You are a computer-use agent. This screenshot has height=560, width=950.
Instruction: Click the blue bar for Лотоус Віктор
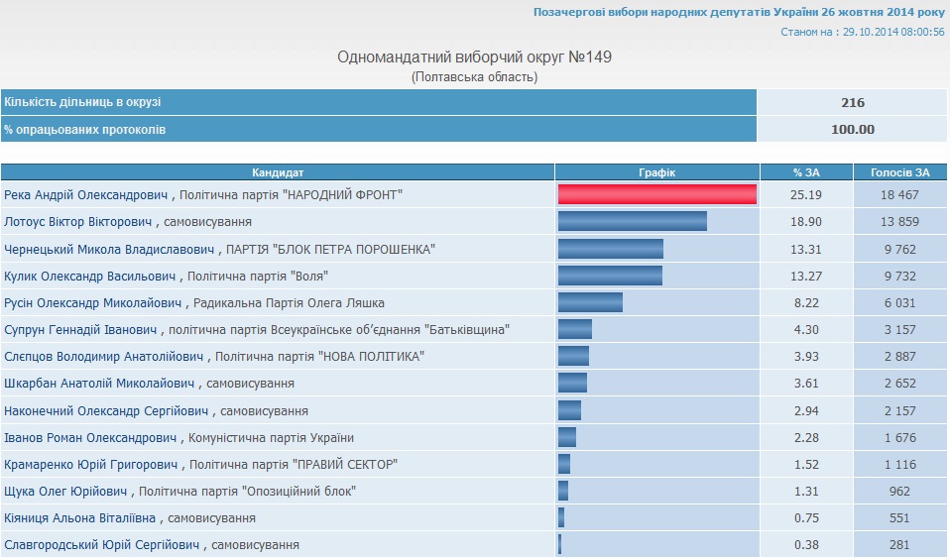(x=632, y=222)
